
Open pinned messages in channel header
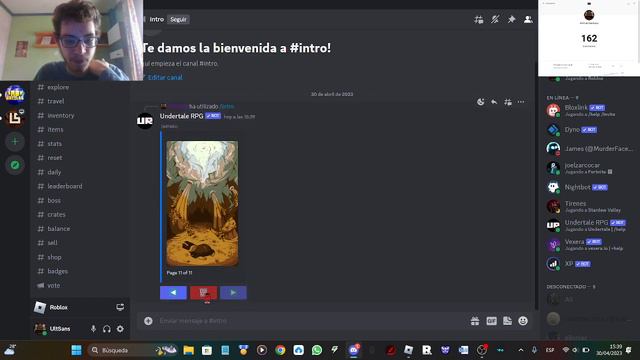511,19
